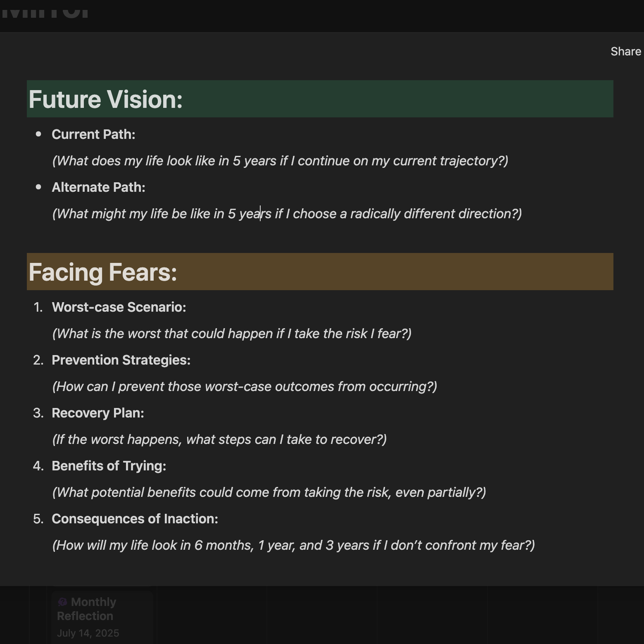Click the italic prompt about recovering from worst

click(219, 439)
